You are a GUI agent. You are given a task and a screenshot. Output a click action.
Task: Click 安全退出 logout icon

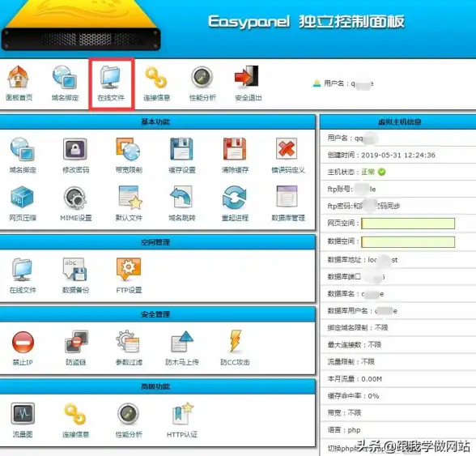tap(248, 76)
